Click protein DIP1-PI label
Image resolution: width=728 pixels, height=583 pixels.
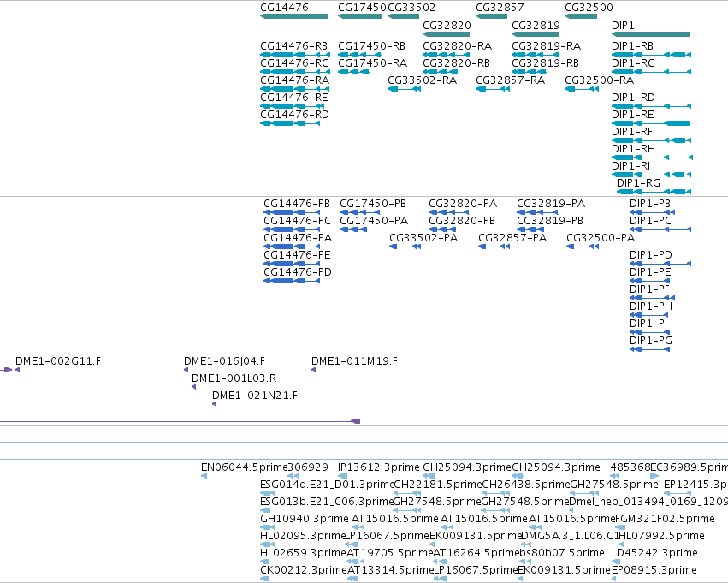(x=648, y=324)
